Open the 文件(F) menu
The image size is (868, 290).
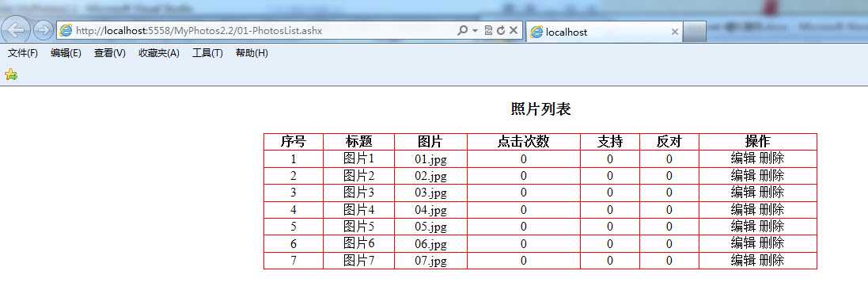(23, 53)
